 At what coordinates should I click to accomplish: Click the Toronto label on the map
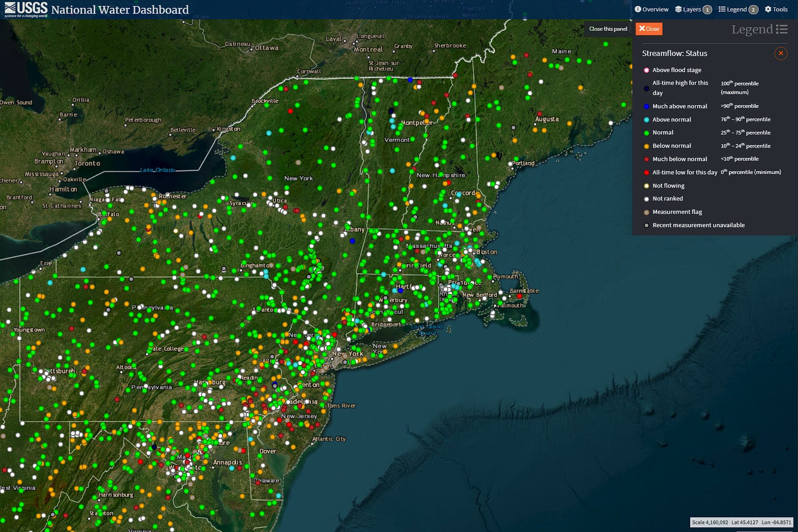[x=87, y=163]
